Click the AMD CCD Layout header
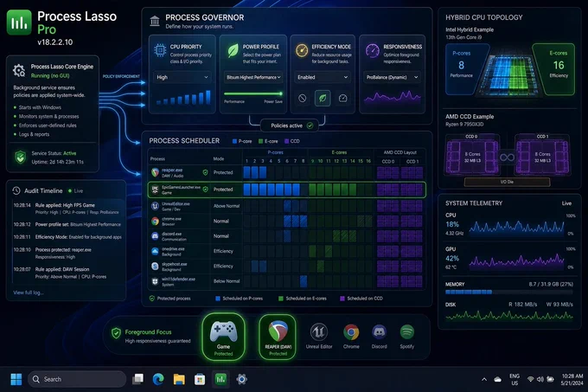Screen dimensions: 588x392 [x=400, y=152]
